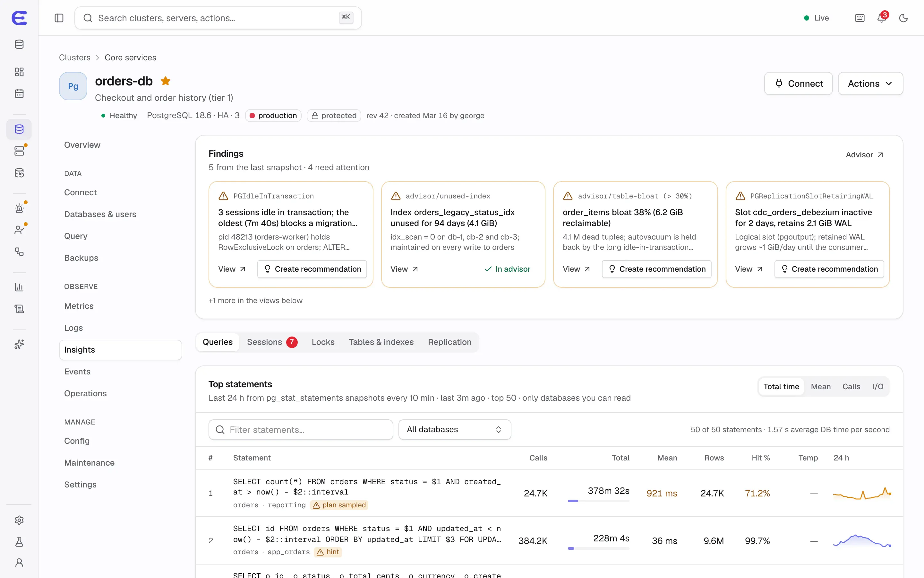Open the keyboard shortcuts icon
The width and height of the screenshot is (924, 578).
pyautogui.click(x=860, y=18)
